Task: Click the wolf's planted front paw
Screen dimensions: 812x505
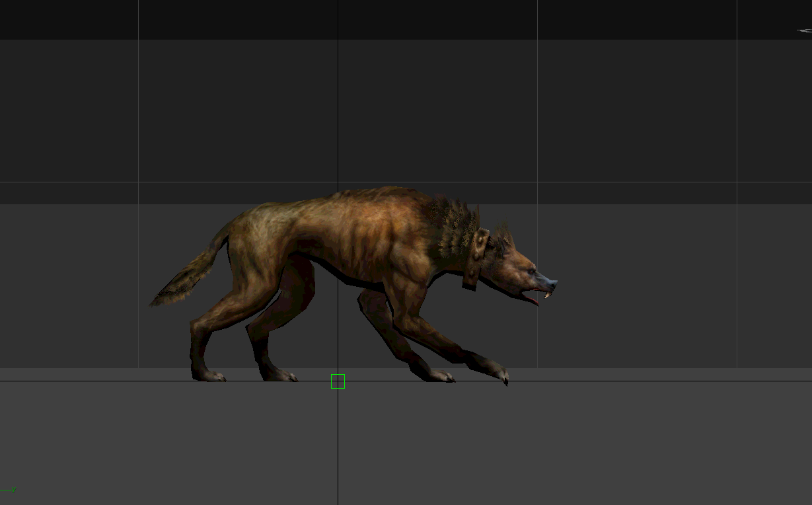Action: coord(440,375)
